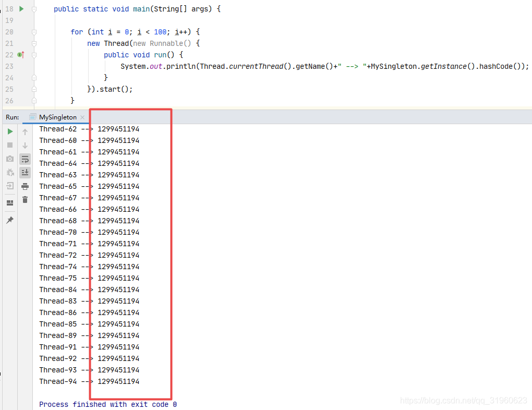Image resolution: width=532 pixels, height=410 pixels.
Task: Click the 'Thread-70' output line
Action: pyautogui.click(x=89, y=233)
